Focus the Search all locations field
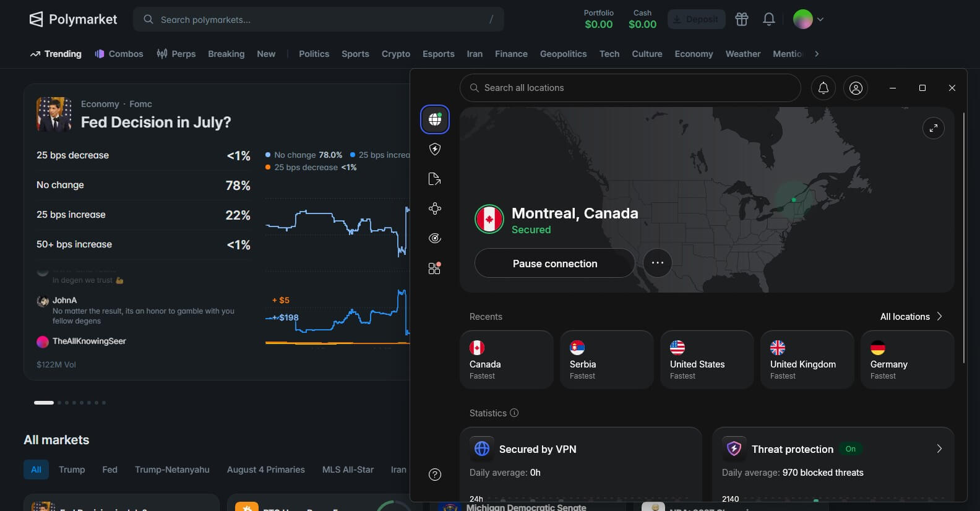This screenshot has width=980, height=511. point(630,88)
